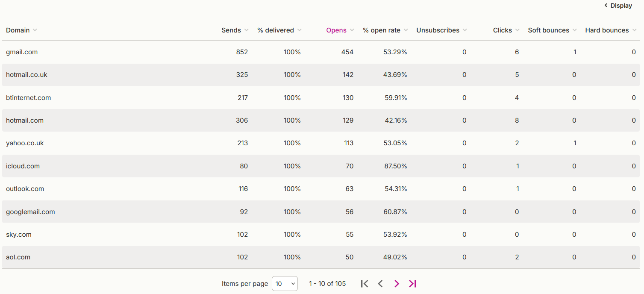Go to the first page of results
The width and height of the screenshot is (644, 294).
[364, 284]
